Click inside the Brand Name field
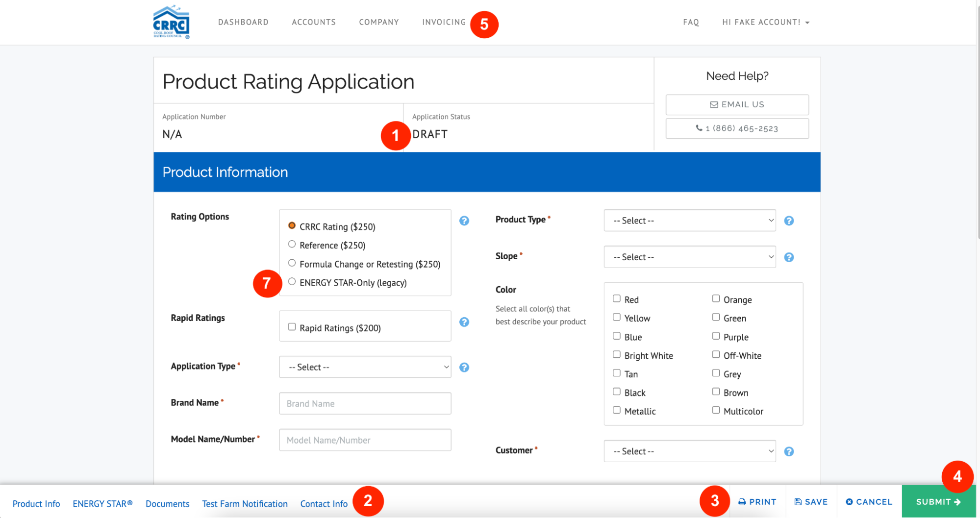 click(364, 403)
